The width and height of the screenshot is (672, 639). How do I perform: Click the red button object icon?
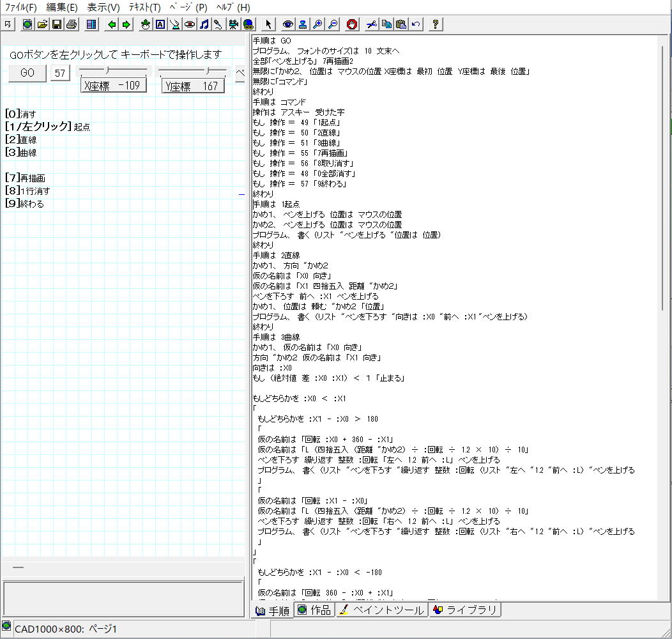tap(190, 24)
